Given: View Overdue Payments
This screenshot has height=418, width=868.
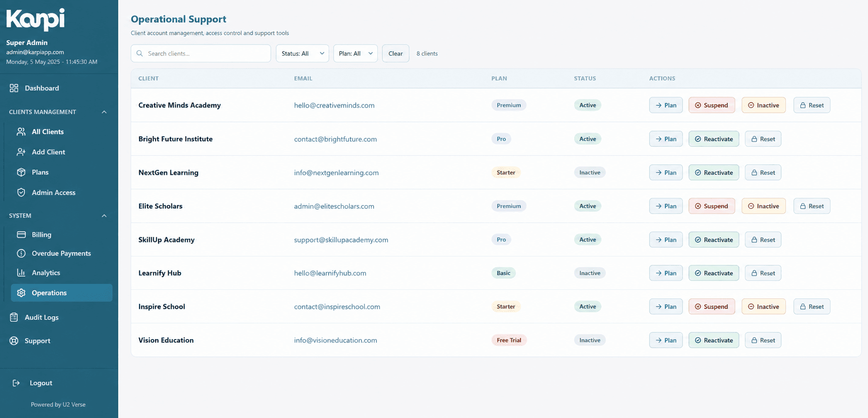Looking at the screenshot, I should (61, 253).
